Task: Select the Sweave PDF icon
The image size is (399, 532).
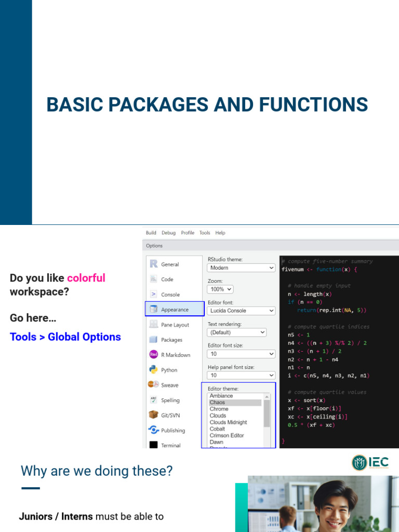Action: coord(153,384)
